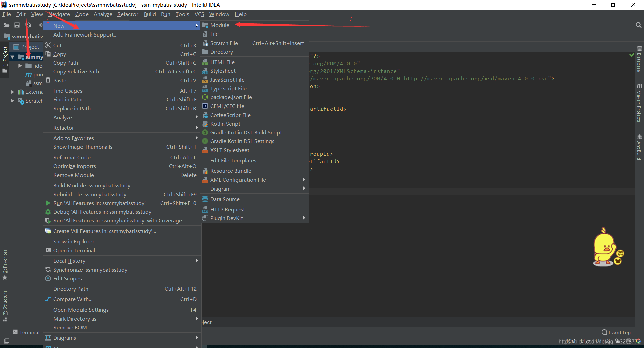Choose Scratch File in New submenu
Viewport: 644px width, 348px height.
[255, 43]
